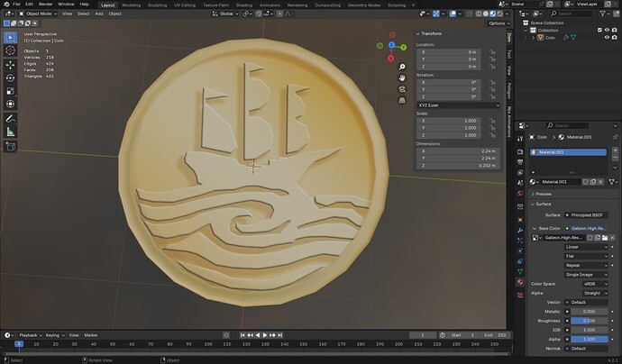The image size is (622, 364).
Task: Open the Linear interpolation dropdown
Action: [586, 247]
